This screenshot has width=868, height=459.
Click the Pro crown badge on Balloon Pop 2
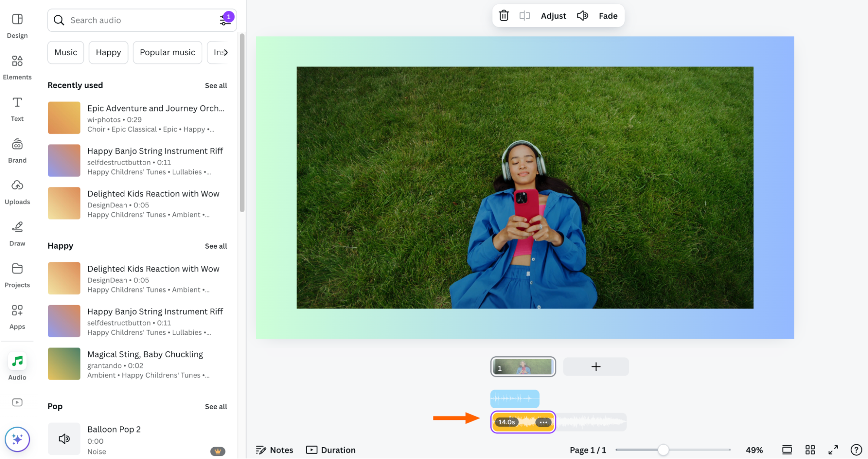[x=218, y=451]
